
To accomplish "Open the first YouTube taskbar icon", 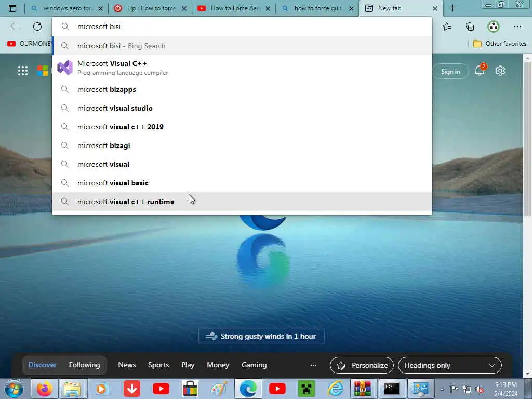I will tap(161, 389).
